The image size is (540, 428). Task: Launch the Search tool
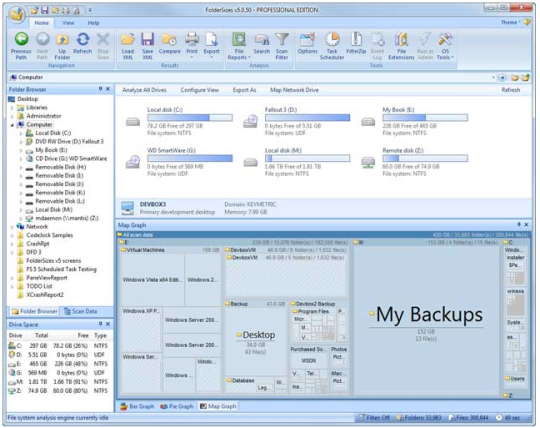click(262, 43)
